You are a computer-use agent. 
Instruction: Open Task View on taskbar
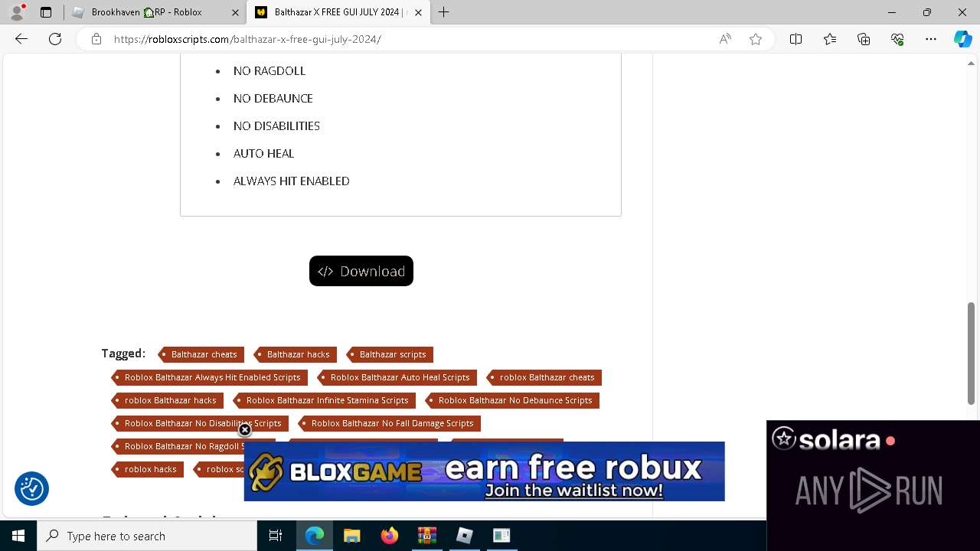point(276,536)
